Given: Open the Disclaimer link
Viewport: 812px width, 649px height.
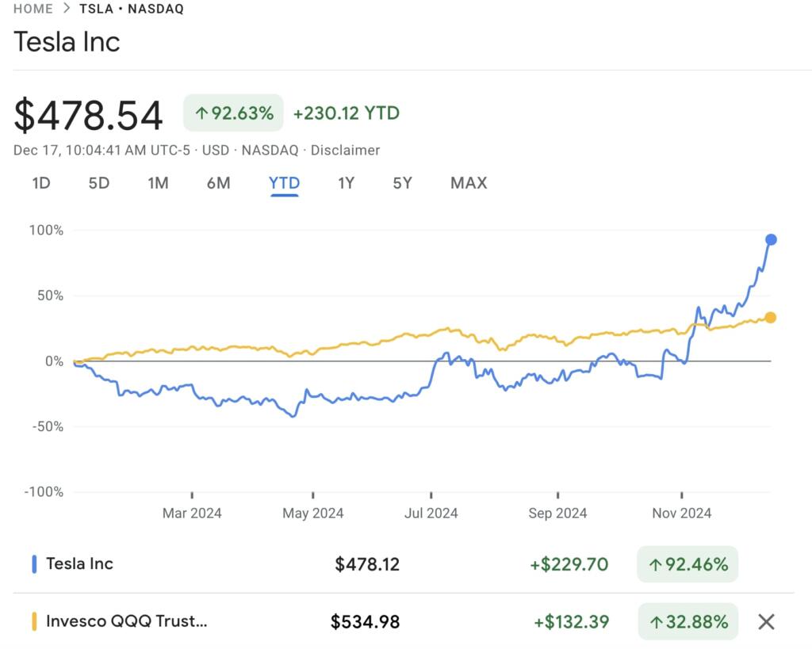Looking at the screenshot, I should 345,150.
